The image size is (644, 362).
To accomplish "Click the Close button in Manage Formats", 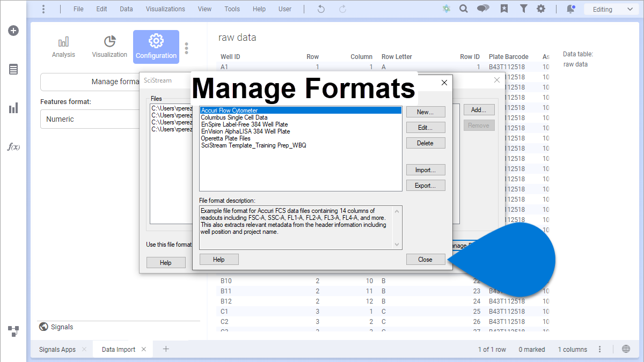I will coord(425,260).
